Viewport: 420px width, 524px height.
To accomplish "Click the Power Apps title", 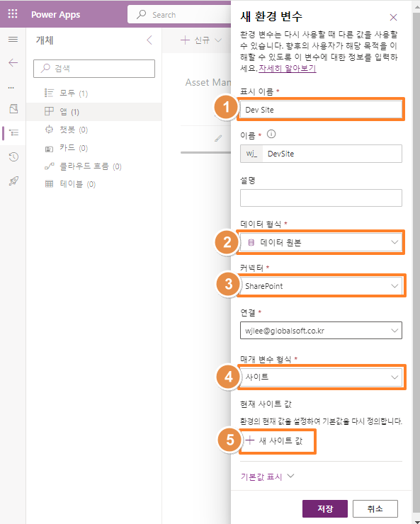I will click(55, 14).
